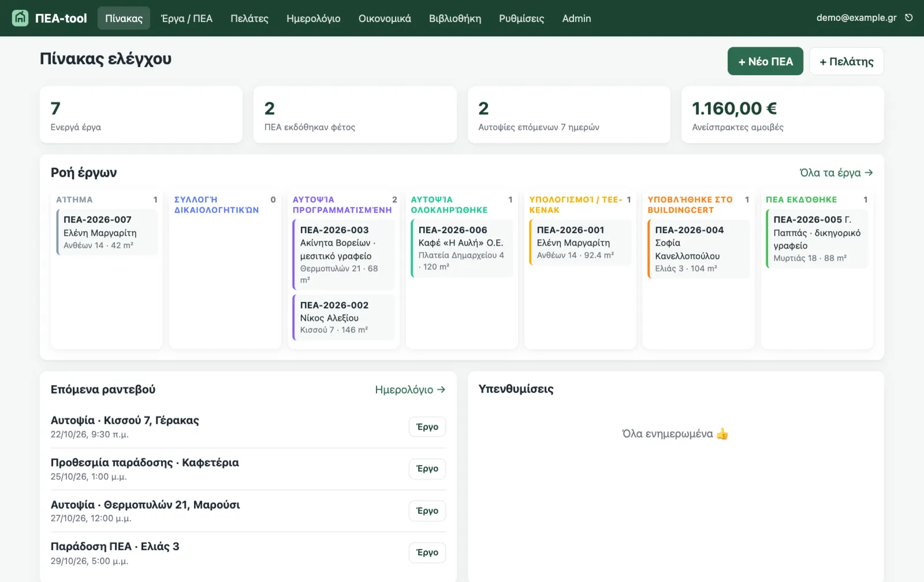The width and height of the screenshot is (924, 582).
Task: Click the Αυτοψία · Κισσού 7, Γέρακας appointment title
Action: click(125, 420)
